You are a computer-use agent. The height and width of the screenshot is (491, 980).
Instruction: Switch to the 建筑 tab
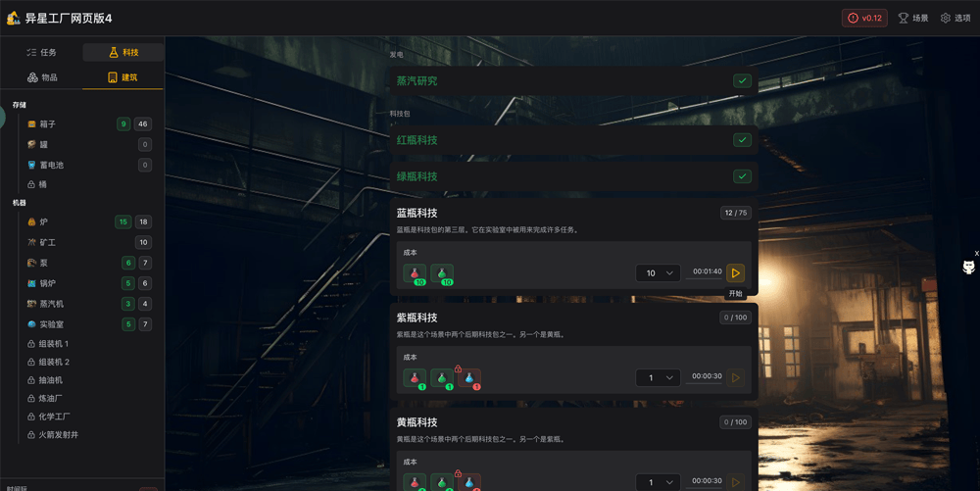(x=122, y=77)
